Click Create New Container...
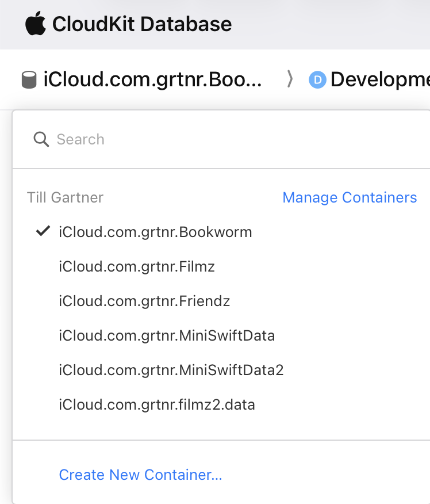Image resolution: width=430 pixels, height=504 pixels. click(140, 475)
